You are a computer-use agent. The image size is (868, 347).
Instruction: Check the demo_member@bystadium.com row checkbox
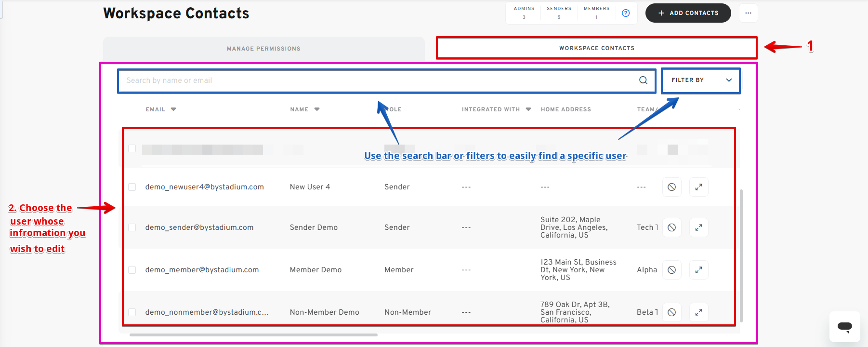pos(132,270)
